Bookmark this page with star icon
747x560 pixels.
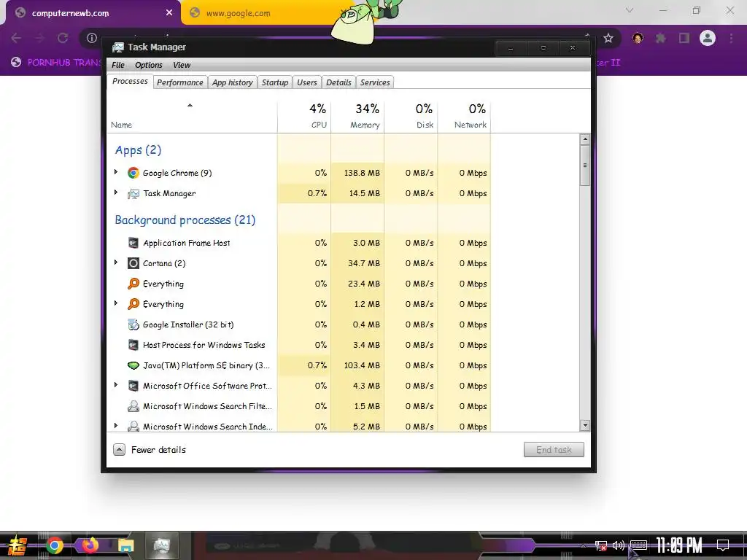click(608, 38)
